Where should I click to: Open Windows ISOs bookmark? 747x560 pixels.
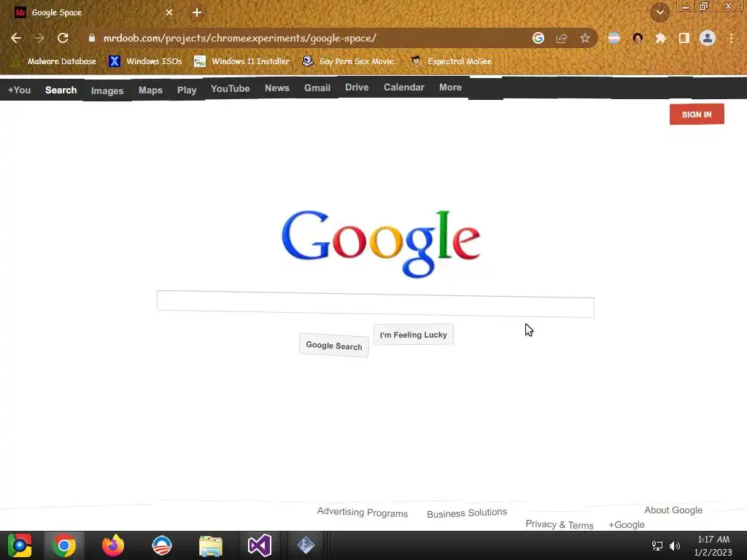pyautogui.click(x=145, y=61)
